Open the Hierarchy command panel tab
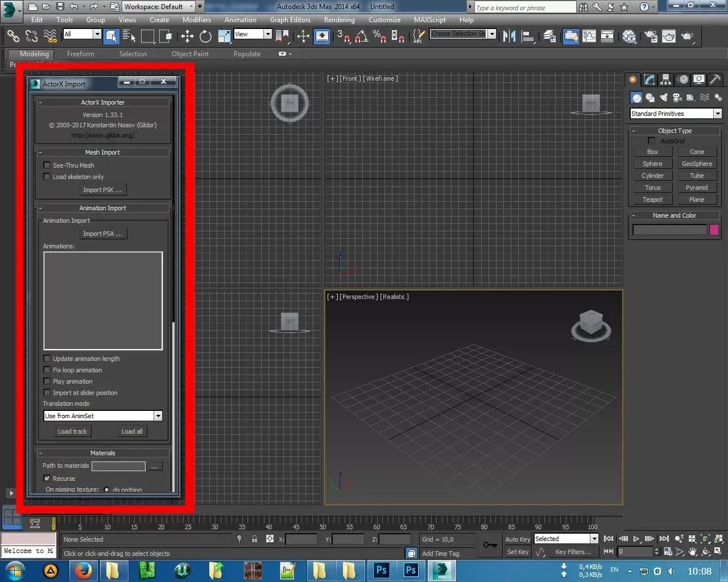728x582 pixels. [665, 80]
